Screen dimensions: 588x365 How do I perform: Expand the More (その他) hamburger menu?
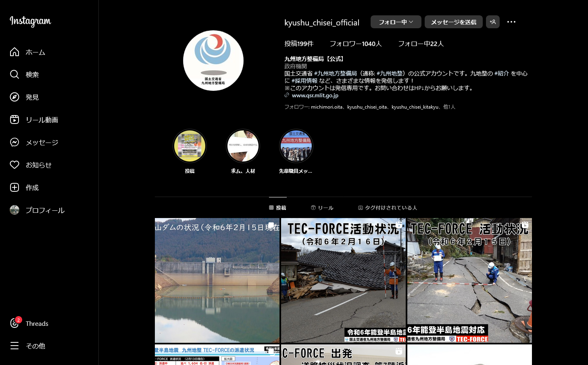15,346
